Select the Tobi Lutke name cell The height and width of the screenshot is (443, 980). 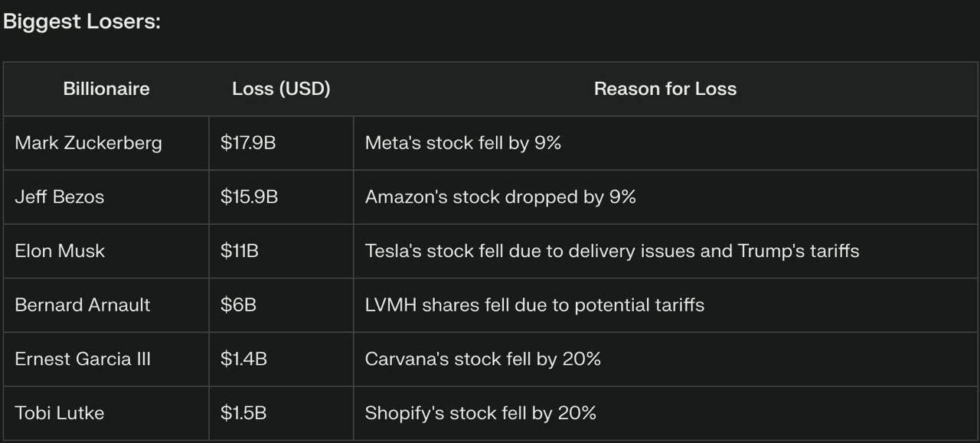[59, 413]
